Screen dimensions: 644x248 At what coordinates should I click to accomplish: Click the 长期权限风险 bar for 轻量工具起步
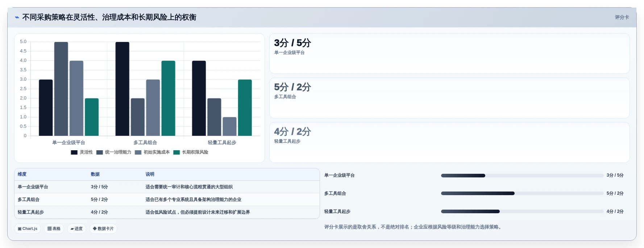245,108
